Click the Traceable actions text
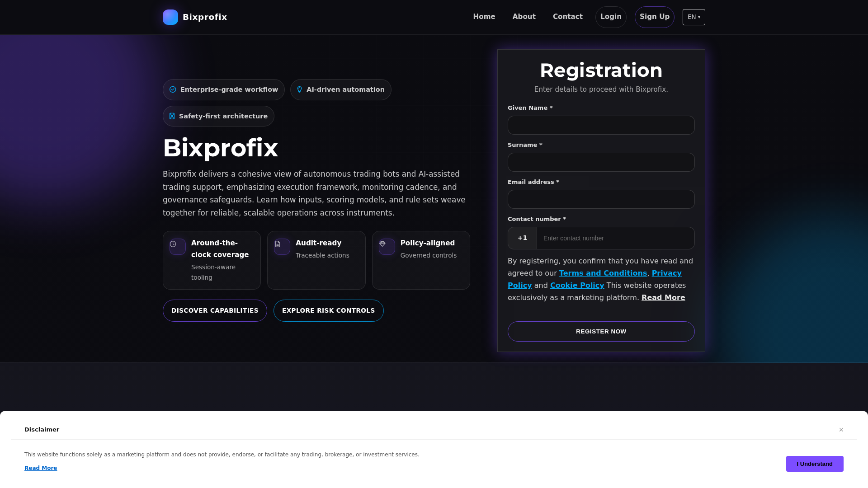868x488 pixels. pos(322,256)
